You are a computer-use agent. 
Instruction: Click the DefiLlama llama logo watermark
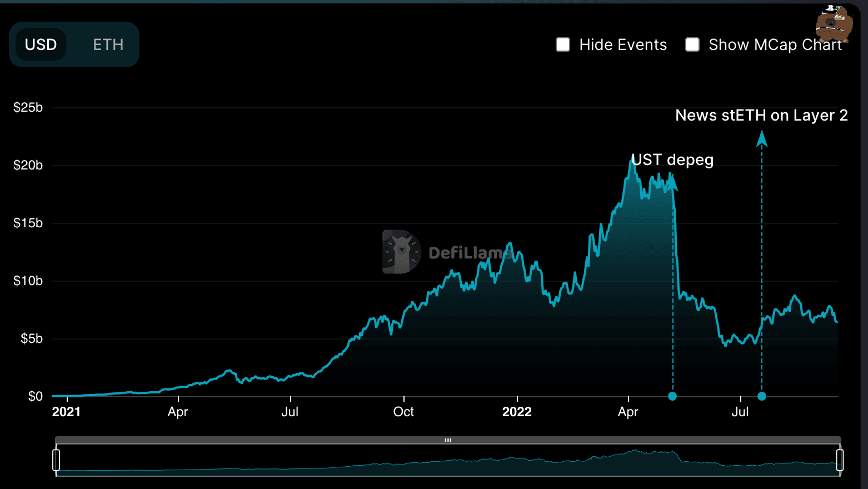[x=401, y=252]
